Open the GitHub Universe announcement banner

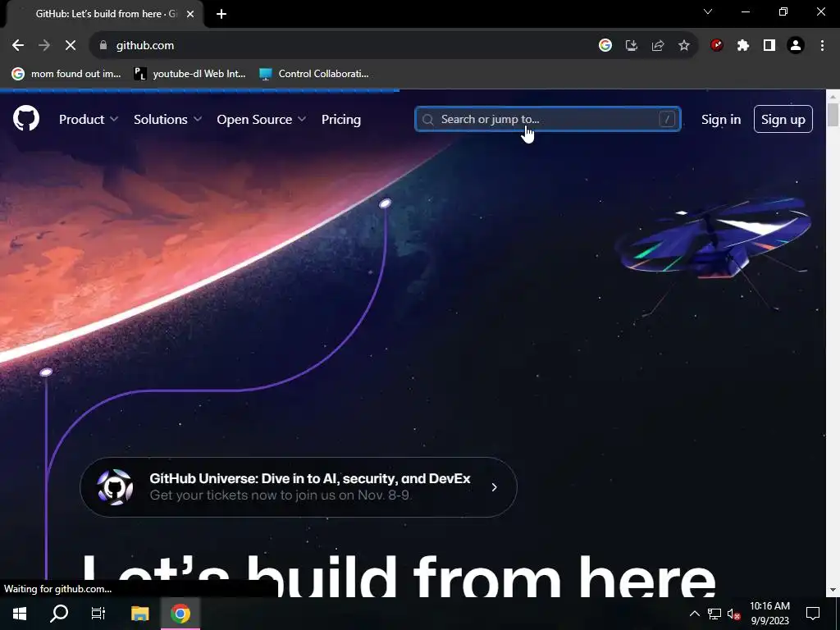click(299, 487)
